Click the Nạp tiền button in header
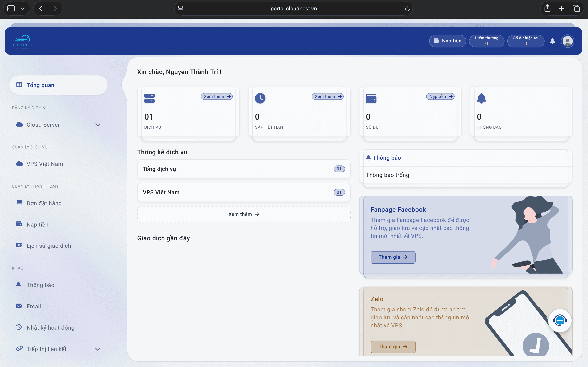 pyautogui.click(x=447, y=41)
